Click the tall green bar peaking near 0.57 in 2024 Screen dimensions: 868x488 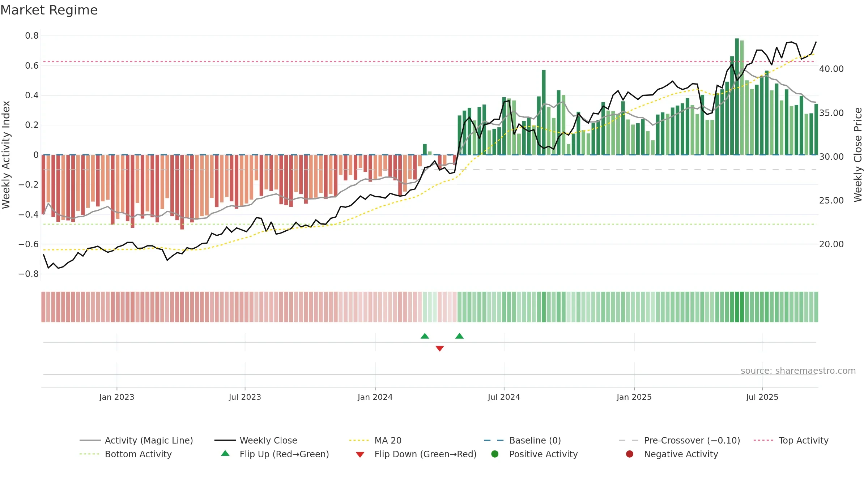(x=544, y=112)
